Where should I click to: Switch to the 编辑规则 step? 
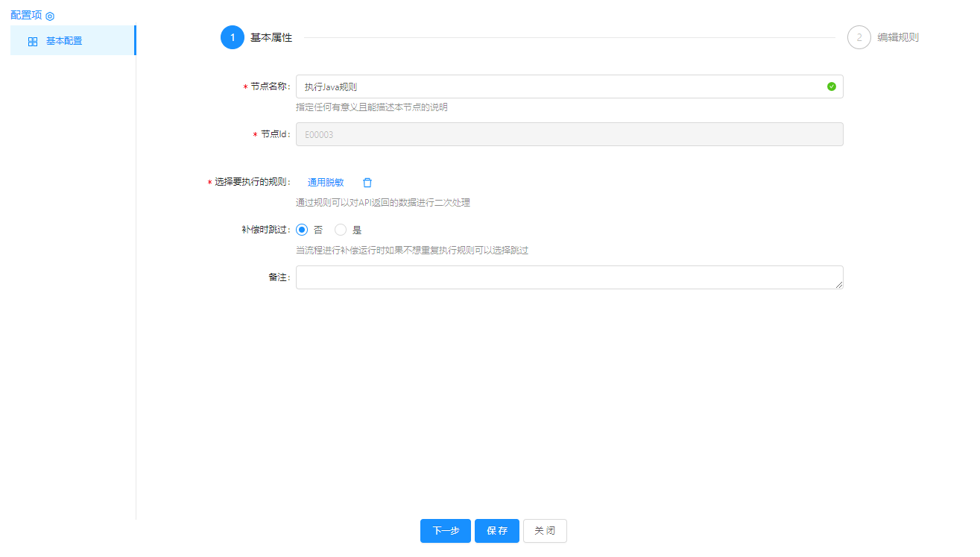898,37
